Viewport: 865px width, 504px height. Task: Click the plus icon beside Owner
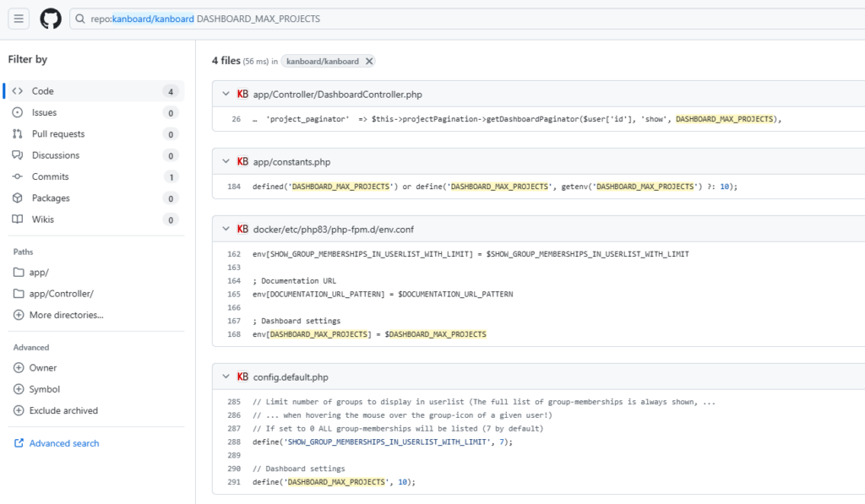pyautogui.click(x=19, y=368)
